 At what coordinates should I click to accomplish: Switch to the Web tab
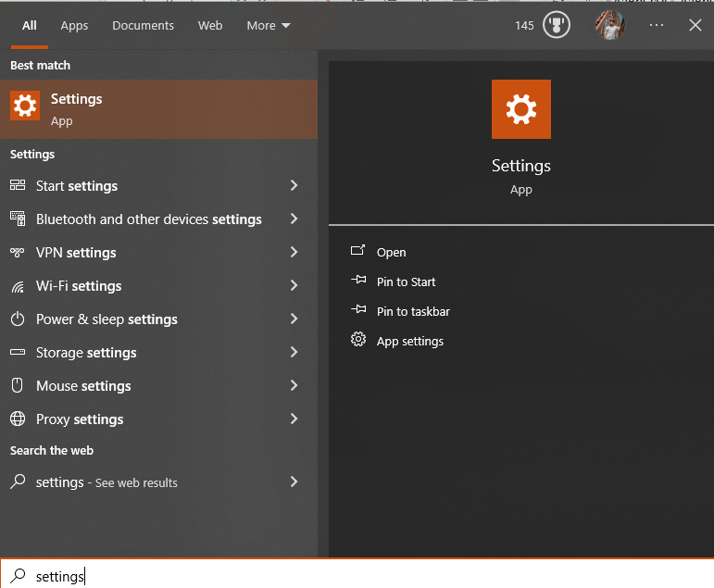(210, 26)
